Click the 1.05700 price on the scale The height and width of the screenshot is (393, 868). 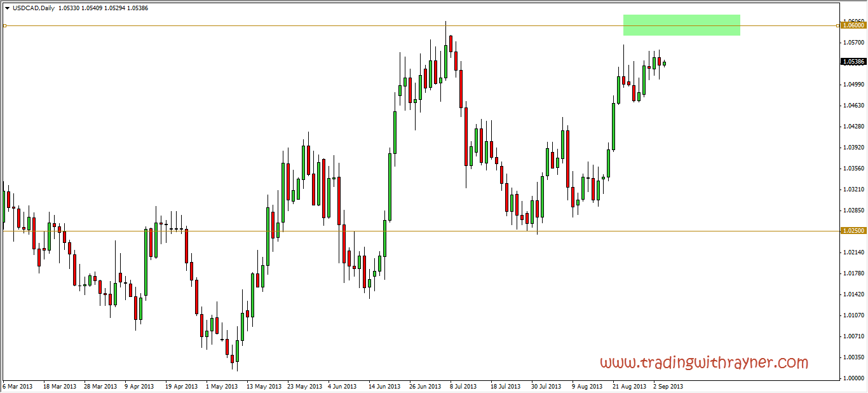(x=853, y=42)
